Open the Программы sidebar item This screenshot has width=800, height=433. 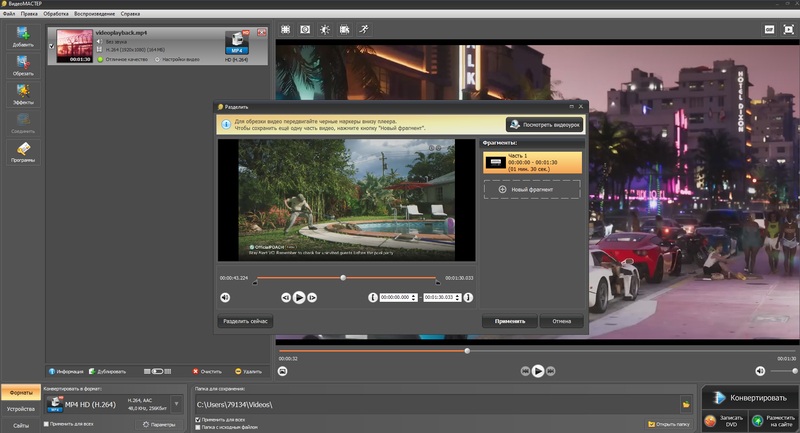[23, 152]
